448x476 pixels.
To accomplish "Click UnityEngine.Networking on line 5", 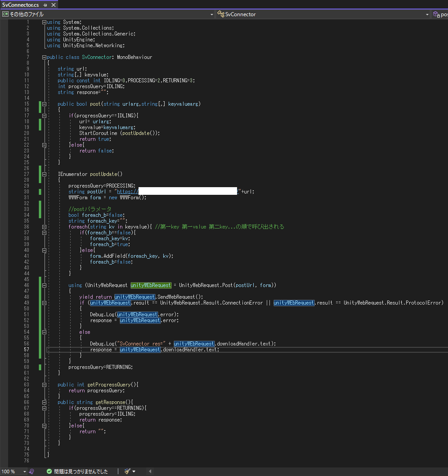I will pyautogui.click(x=93, y=45).
